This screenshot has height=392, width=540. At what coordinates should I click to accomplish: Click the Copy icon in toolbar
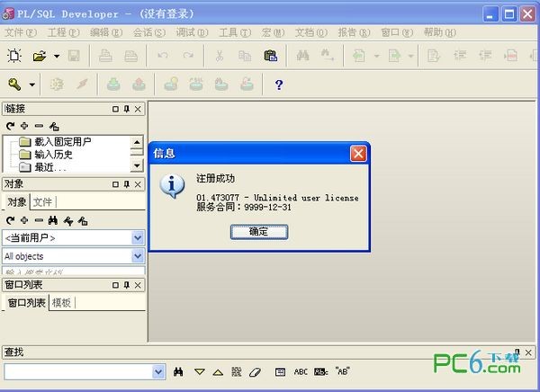tap(245, 56)
